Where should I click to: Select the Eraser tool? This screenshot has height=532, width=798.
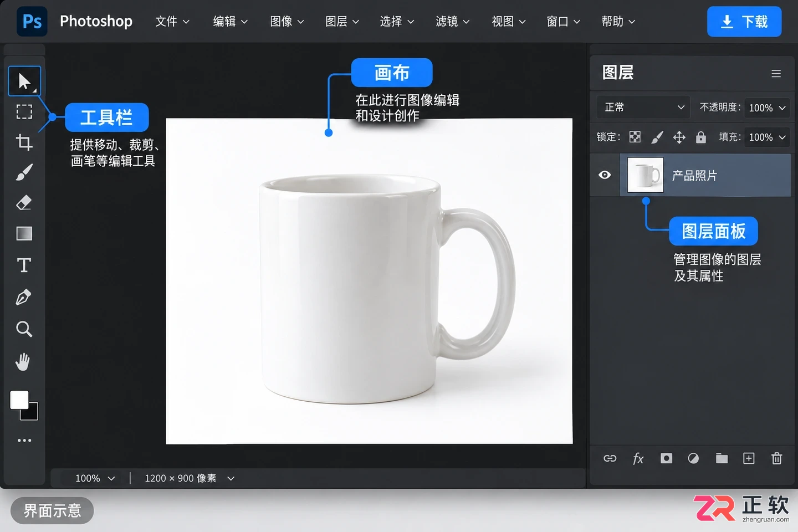pos(24,202)
